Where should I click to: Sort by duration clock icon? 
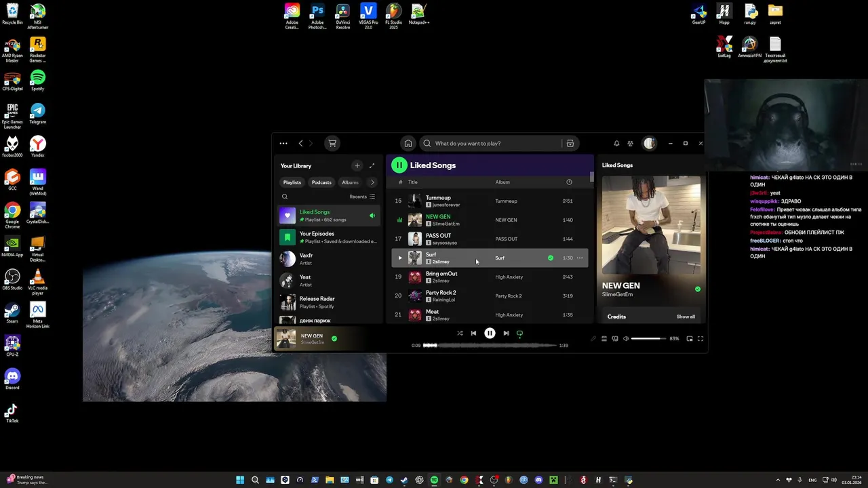(x=569, y=182)
